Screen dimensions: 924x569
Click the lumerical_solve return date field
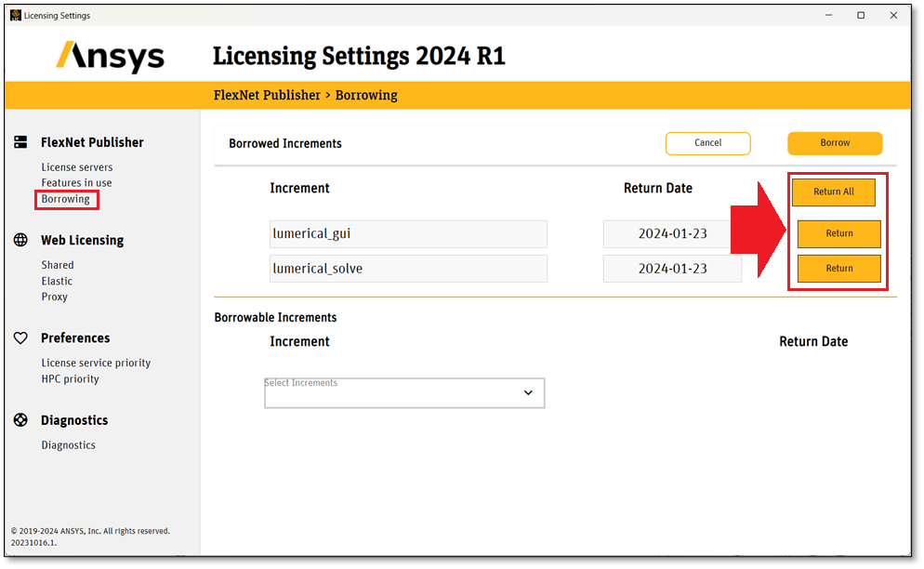pos(672,269)
